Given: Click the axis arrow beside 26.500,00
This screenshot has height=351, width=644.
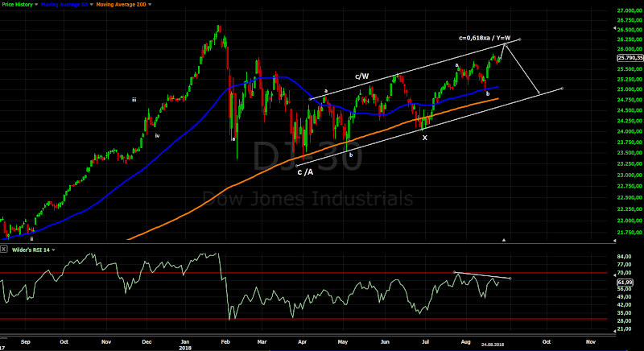Looking at the screenshot, I should coord(615,28).
